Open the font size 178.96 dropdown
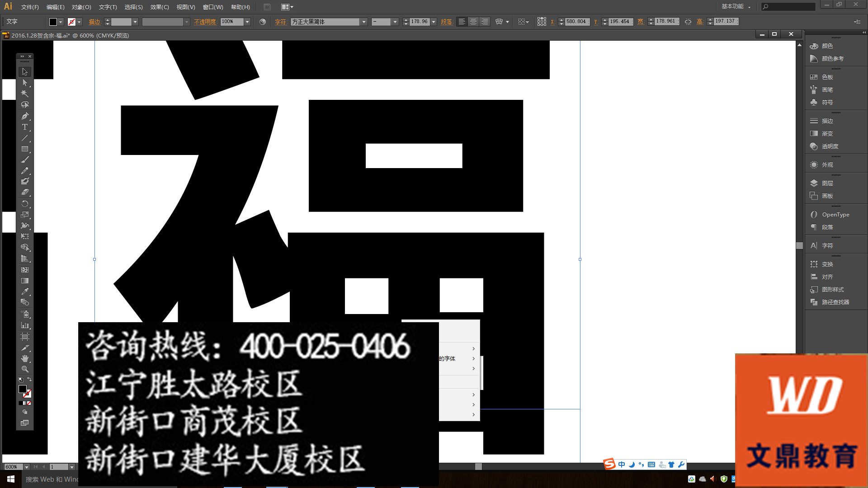This screenshot has width=868, height=488. click(x=434, y=22)
